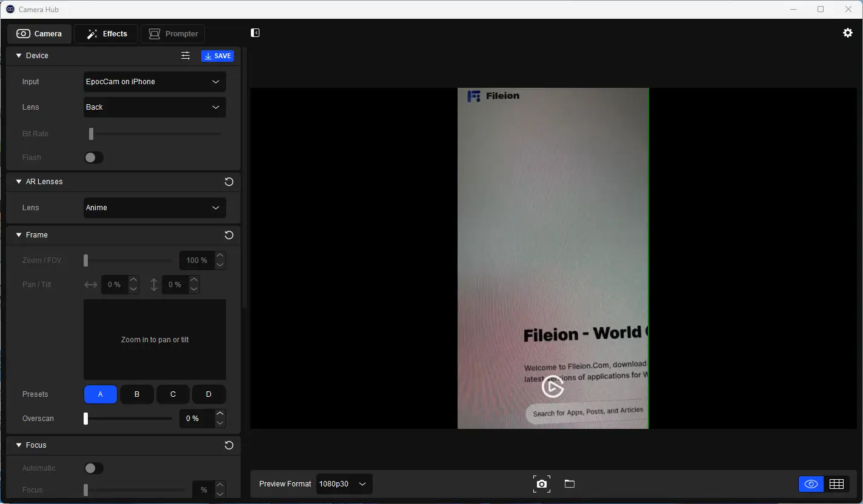Click the SAVE button
Viewport: 863px width, 504px height.
pyautogui.click(x=218, y=56)
